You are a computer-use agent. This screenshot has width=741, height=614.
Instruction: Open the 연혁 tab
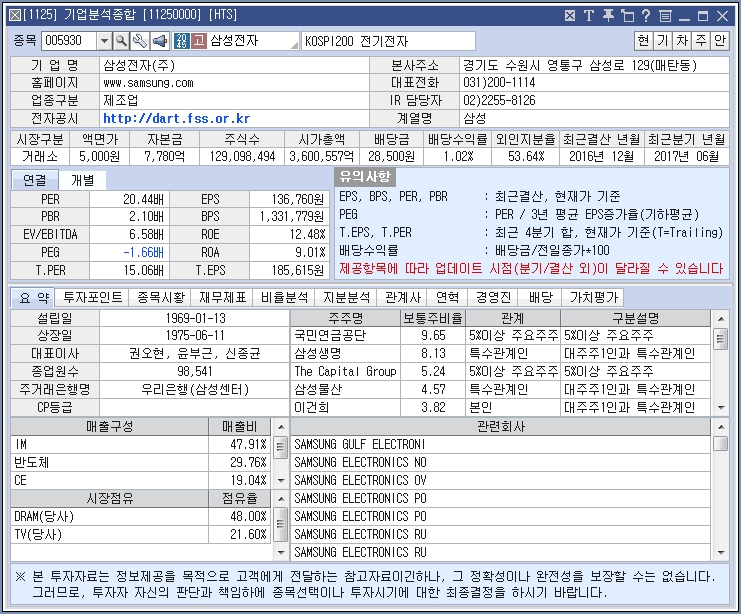click(448, 297)
